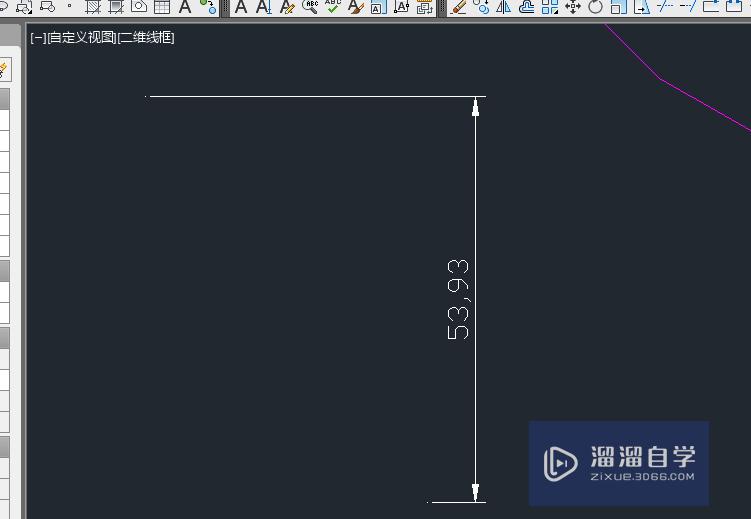Select the Erase tool
The width and height of the screenshot is (751, 519).
click(x=458, y=7)
